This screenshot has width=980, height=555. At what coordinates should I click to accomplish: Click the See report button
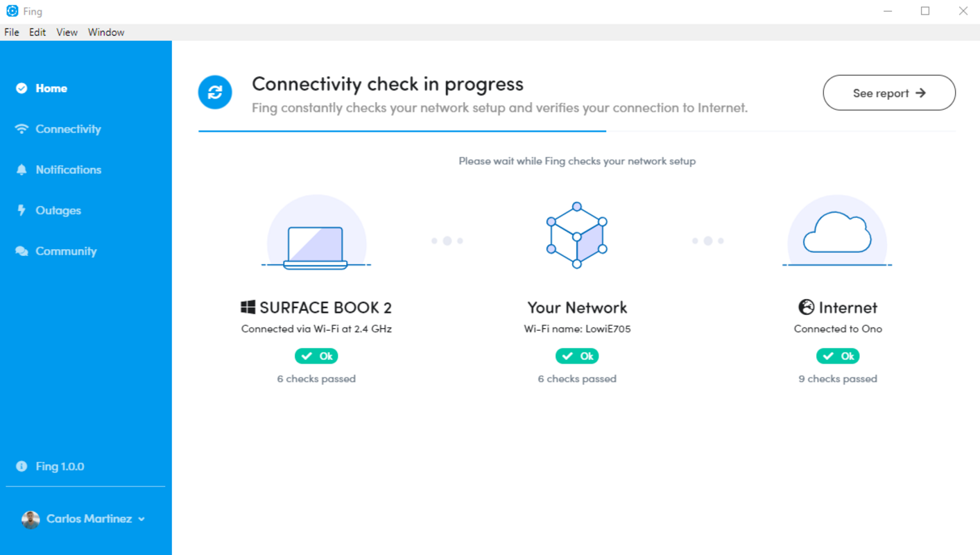click(x=888, y=92)
